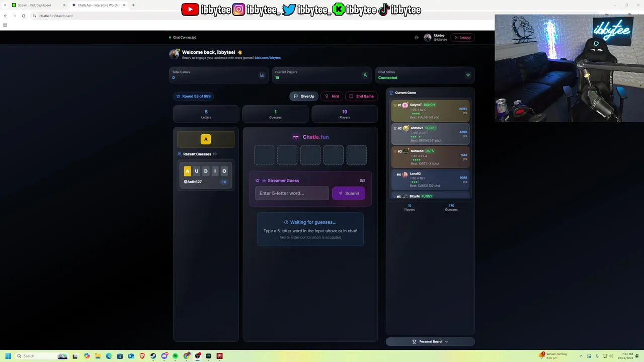The width and height of the screenshot is (644, 362).
Task: Open Spotify from taskbar
Action: tap(175, 356)
